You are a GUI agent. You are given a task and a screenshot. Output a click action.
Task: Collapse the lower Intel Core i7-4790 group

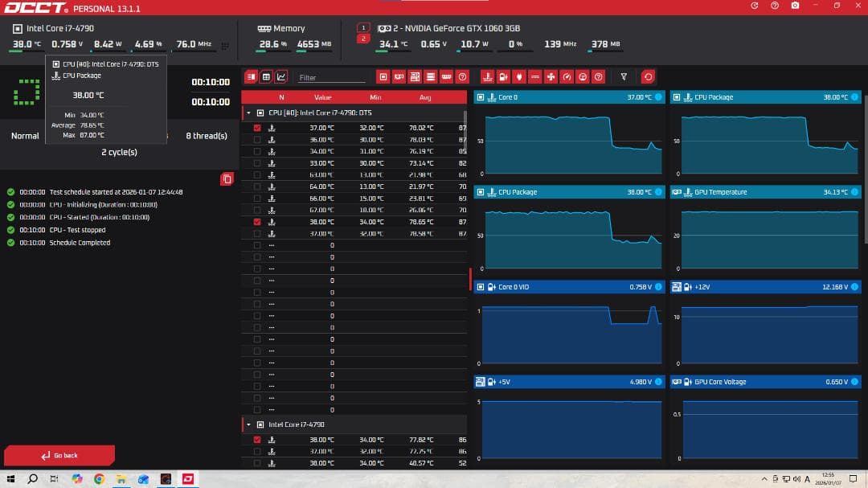pyautogui.click(x=248, y=424)
